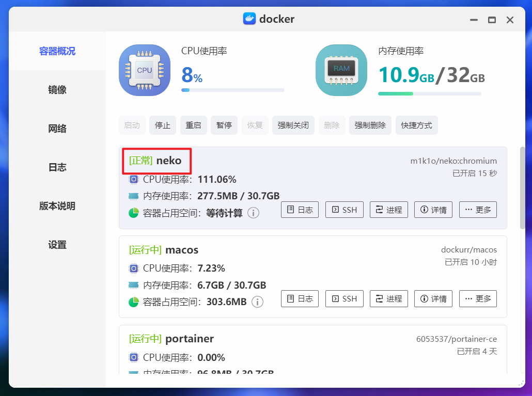This screenshot has height=396, width=532.
Task: View 进程 of neko container
Action: [x=389, y=210]
